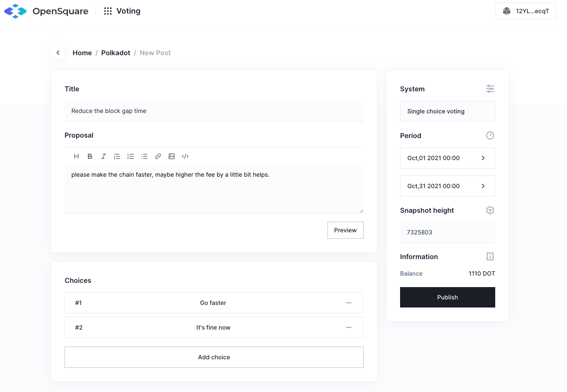Viewport: 567px width, 392px height.
Task: Remove the 'Go faster' choice
Action: point(349,303)
